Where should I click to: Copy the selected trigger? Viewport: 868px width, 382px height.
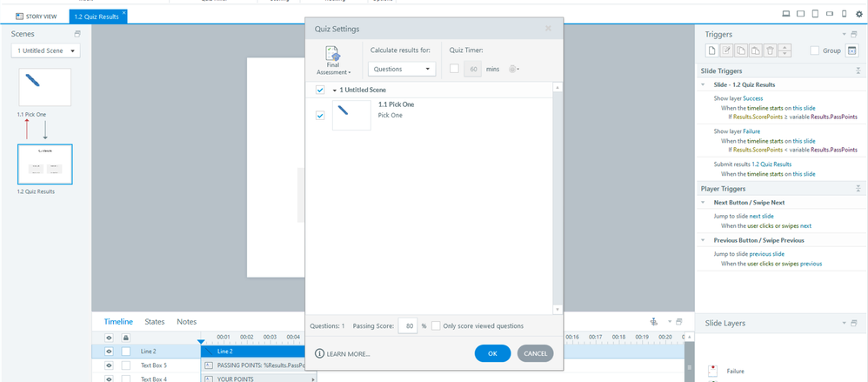click(741, 50)
